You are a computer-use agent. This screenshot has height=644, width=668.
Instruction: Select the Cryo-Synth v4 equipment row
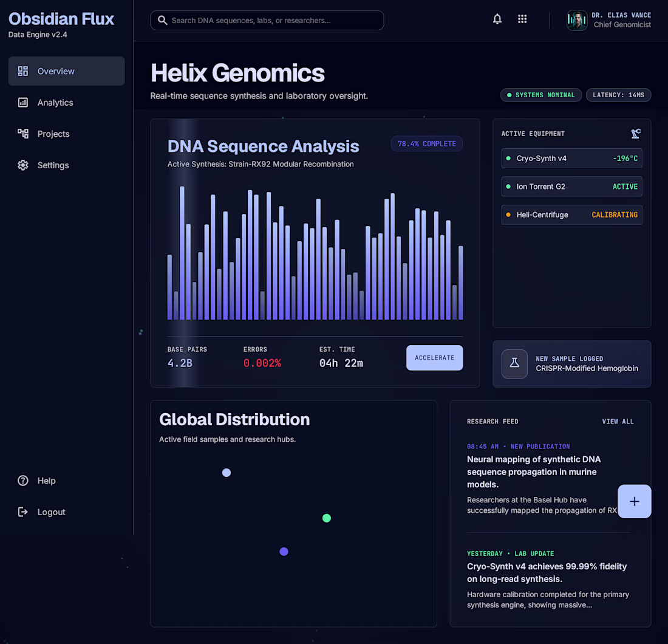pos(571,158)
